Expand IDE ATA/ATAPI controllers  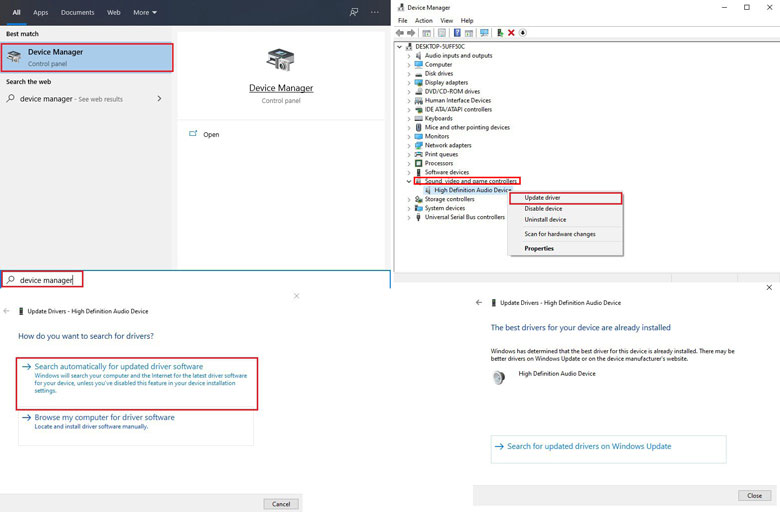(x=409, y=109)
